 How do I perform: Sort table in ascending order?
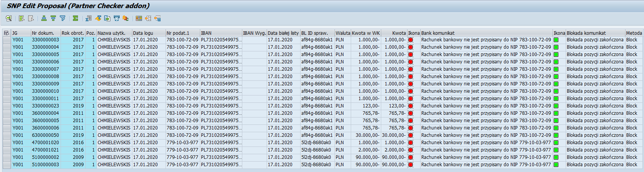click(x=44, y=18)
